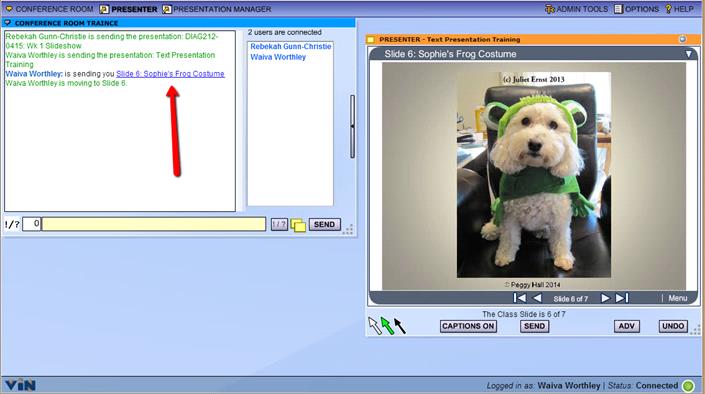Click the ADV button
The width and height of the screenshot is (705, 394).
pyautogui.click(x=626, y=326)
